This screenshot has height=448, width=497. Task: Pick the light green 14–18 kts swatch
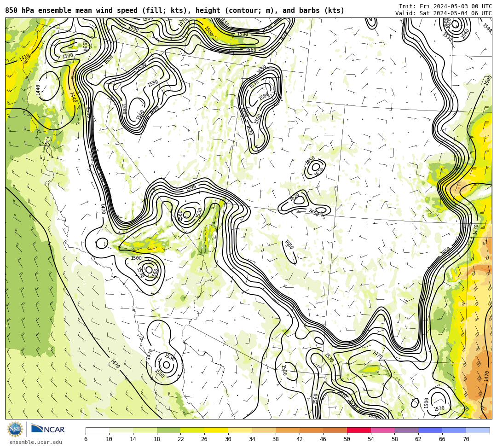pyautogui.click(x=145, y=430)
